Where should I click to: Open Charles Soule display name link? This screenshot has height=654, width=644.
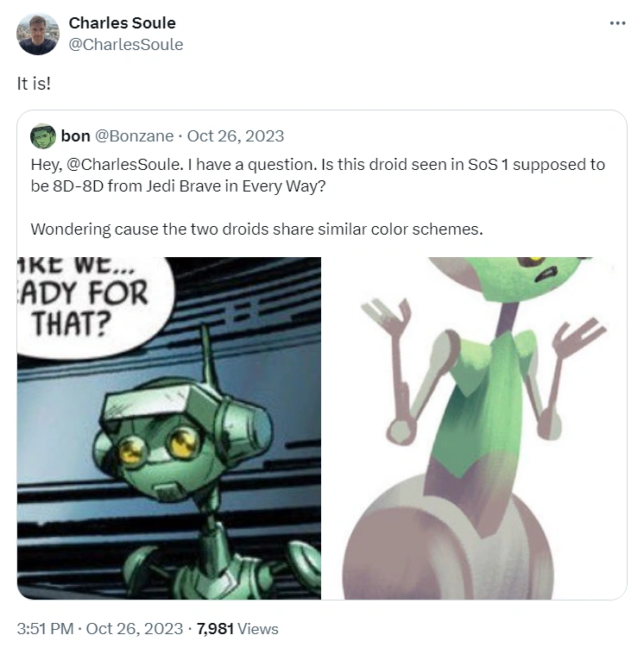123,23
